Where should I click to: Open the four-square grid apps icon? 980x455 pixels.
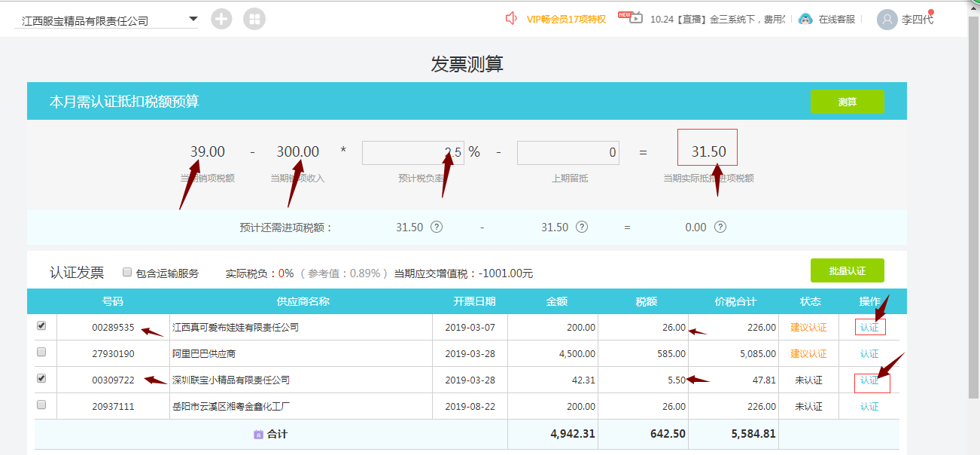tap(254, 19)
